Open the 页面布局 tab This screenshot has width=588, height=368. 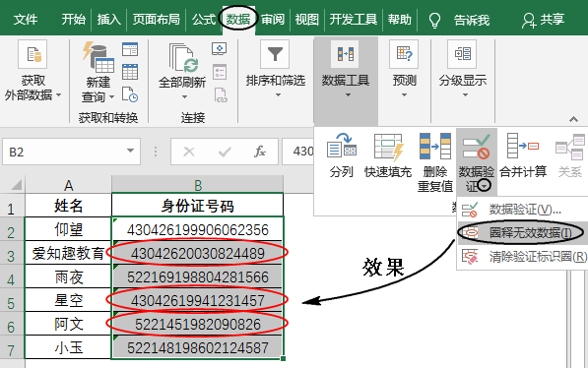pos(157,20)
